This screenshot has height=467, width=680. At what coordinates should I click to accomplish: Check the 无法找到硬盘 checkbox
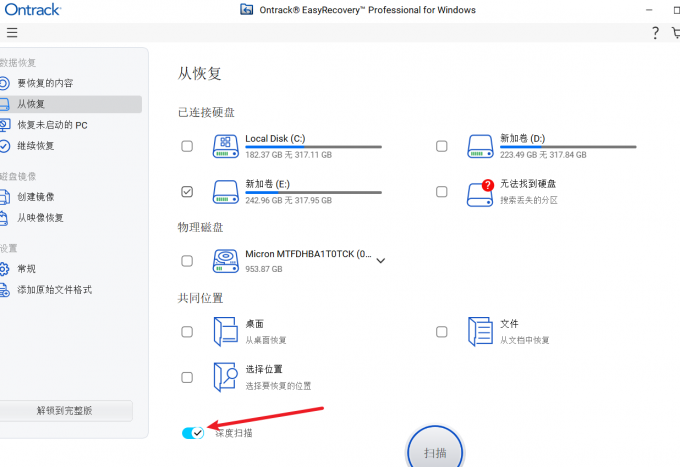coord(441,191)
